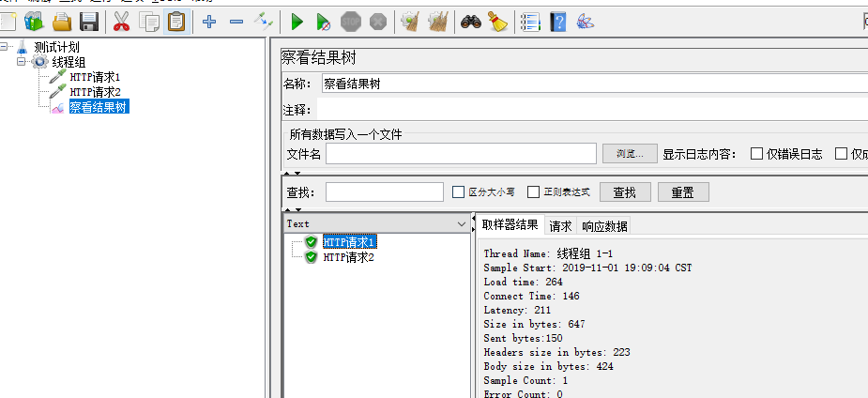Switch to the 请求 tab
The image size is (868, 398).
[560, 225]
